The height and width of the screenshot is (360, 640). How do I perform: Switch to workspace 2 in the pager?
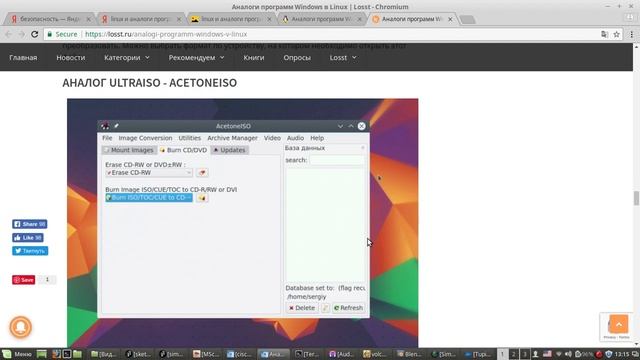coord(514,354)
